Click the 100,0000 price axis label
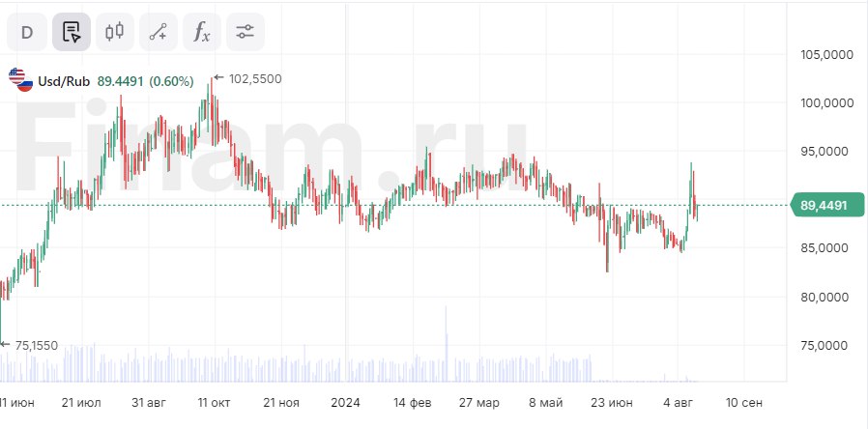 826,103
